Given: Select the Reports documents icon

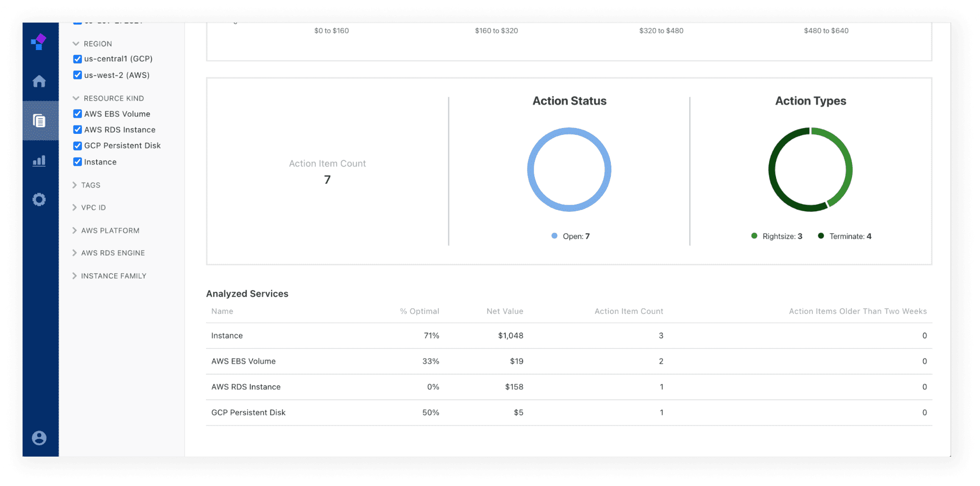Looking at the screenshot, I should coord(39,121).
